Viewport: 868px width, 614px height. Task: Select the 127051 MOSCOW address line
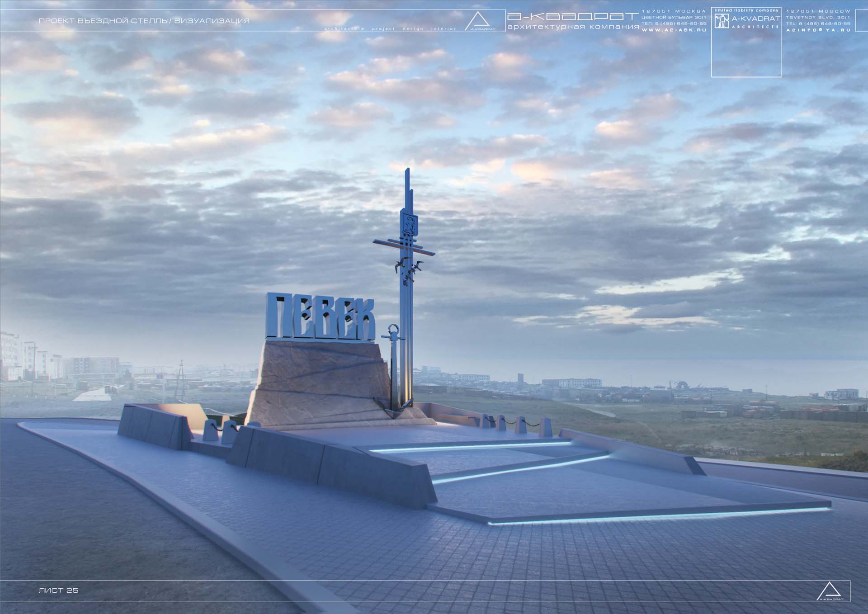click(x=818, y=11)
